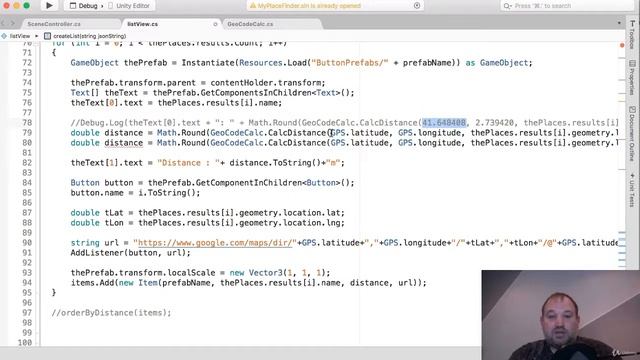The height and width of the screenshot is (360, 640).
Task: Navigate back with the left arrow
Action: pyautogui.click(x=4, y=24)
